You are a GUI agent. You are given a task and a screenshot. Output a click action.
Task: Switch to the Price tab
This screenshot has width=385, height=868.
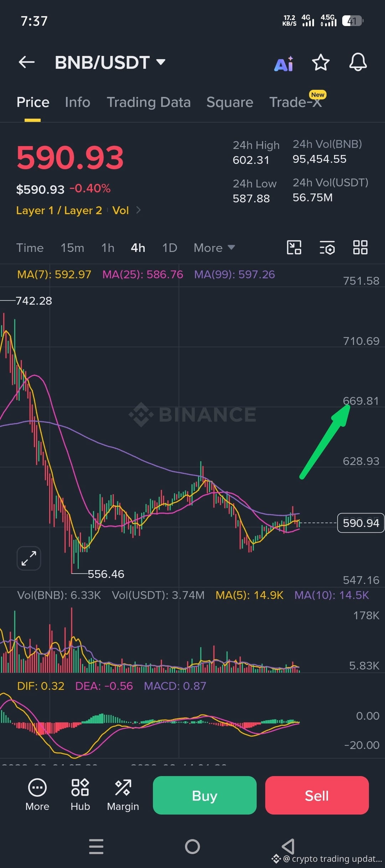(33, 102)
